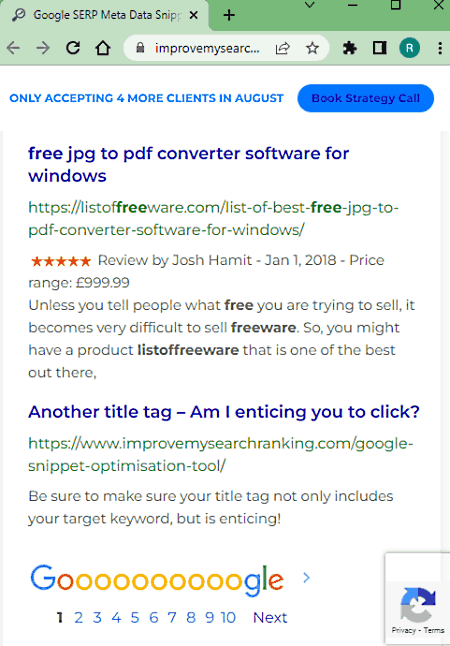This screenshot has height=646, width=450.
Task: Click the reCAPTCHA badge
Action: [x=417, y=599]
